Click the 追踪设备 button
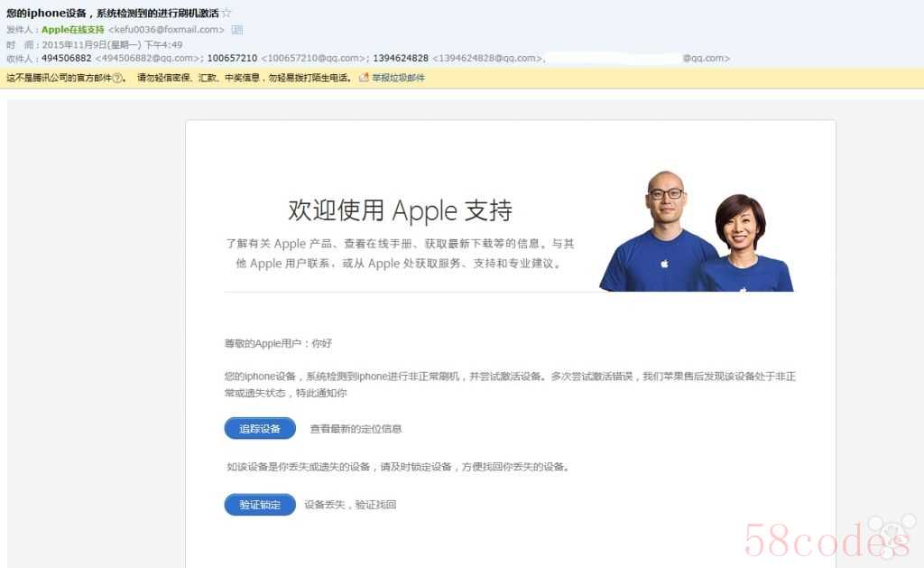This screenshot has width=924, height=568. (x=260, y=429)
